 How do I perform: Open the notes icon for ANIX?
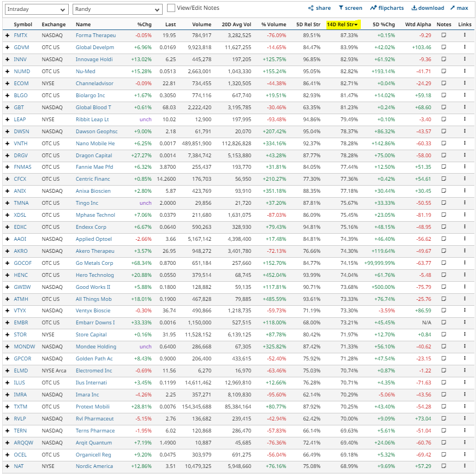pos(443,191)
